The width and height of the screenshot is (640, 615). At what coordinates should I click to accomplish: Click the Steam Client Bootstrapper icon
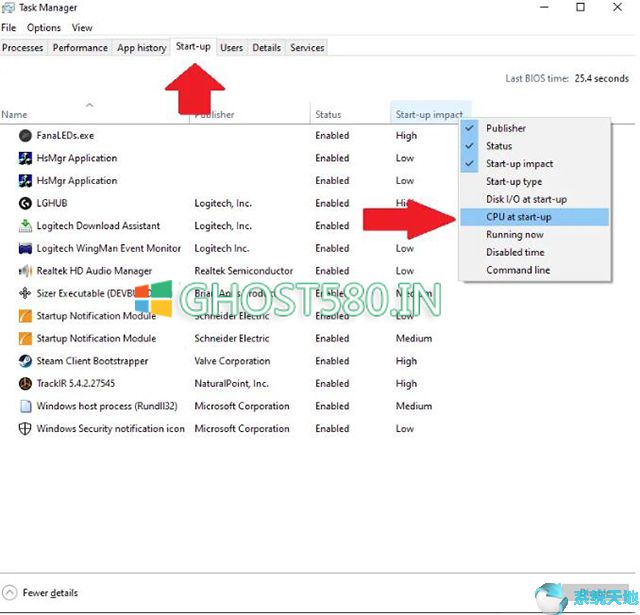[x=25, y=361]
